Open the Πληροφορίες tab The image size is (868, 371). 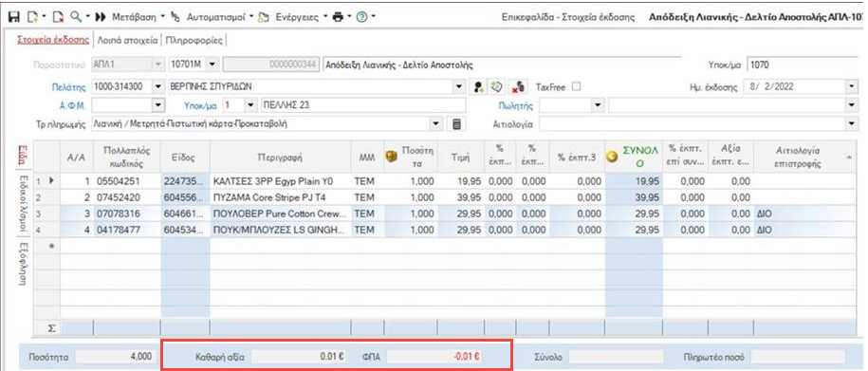tap(194, 40)
